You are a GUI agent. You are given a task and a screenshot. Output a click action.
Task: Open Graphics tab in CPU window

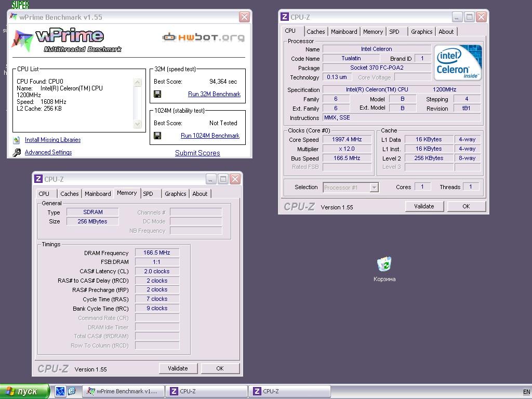(x=421, y=32)
